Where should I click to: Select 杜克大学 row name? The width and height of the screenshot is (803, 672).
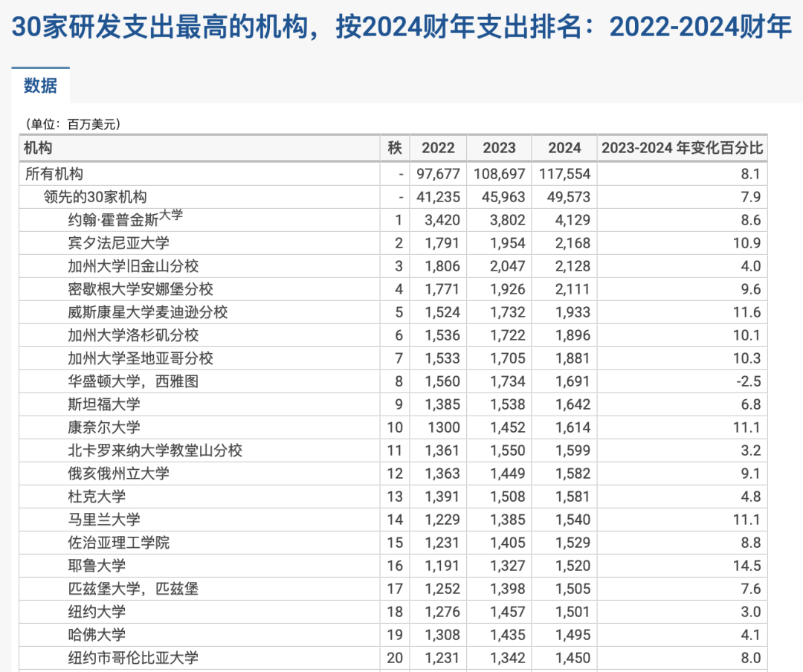point(97,497)
